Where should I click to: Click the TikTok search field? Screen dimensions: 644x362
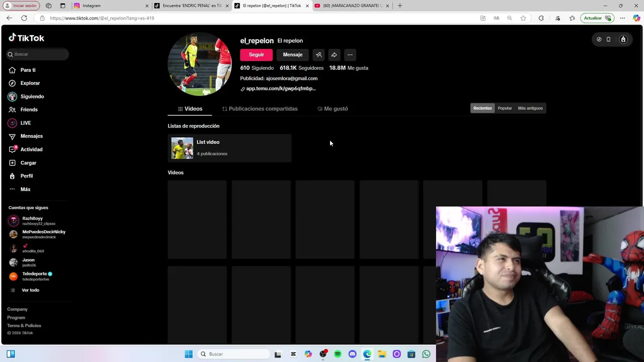coord(37,54)
